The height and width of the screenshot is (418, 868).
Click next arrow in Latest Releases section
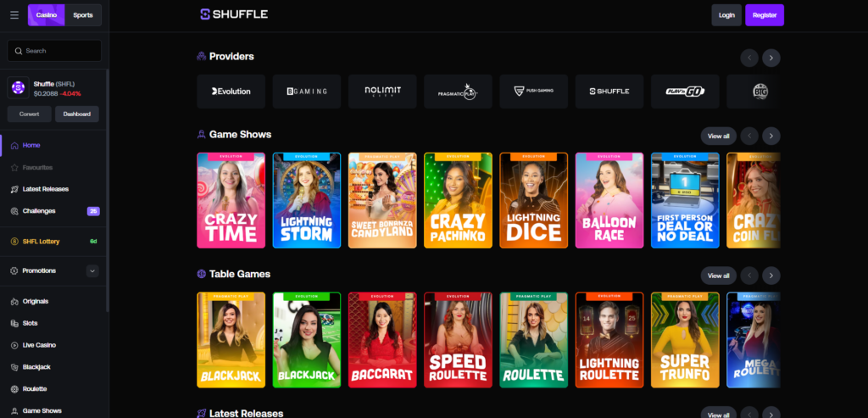pyautogui.click(x=771, y=413)
